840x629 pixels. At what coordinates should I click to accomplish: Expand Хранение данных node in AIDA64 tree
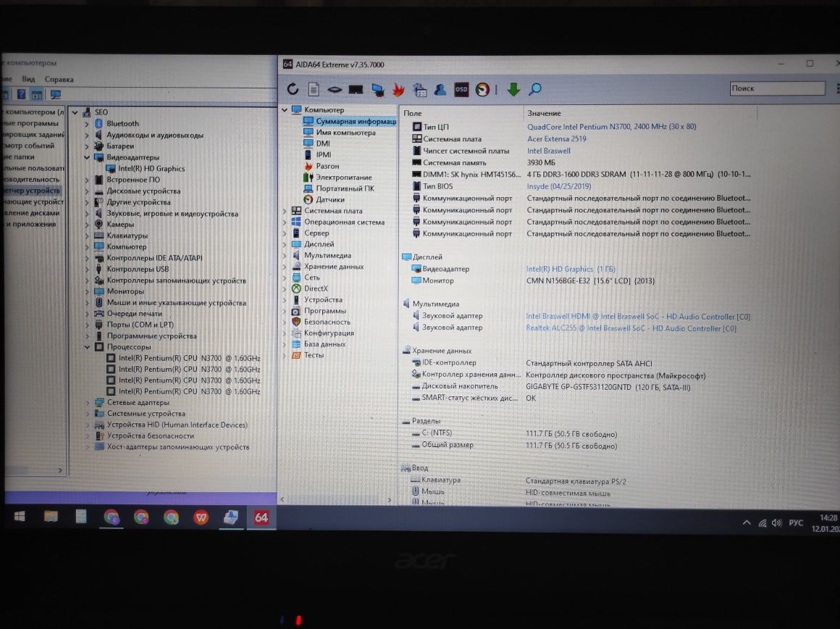tap(285, 267)
